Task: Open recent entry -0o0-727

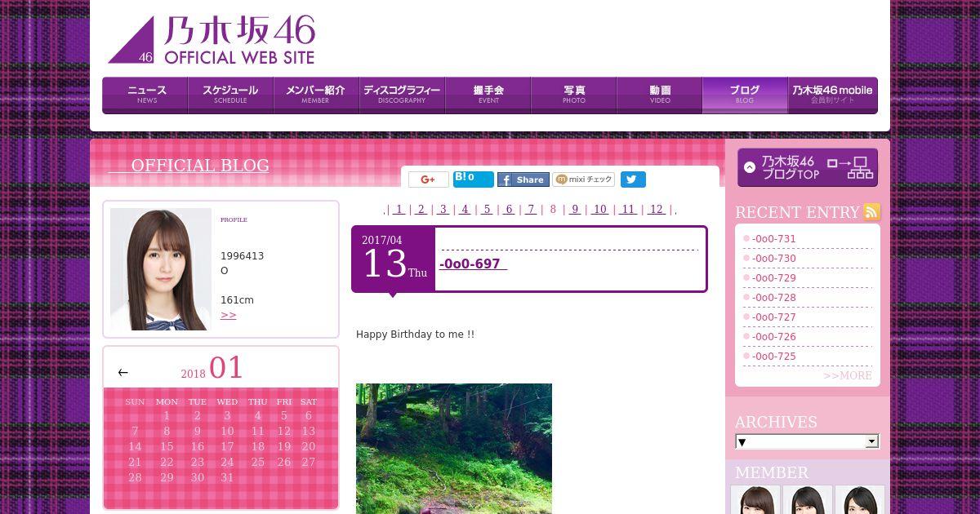Action: click(773, 317)
